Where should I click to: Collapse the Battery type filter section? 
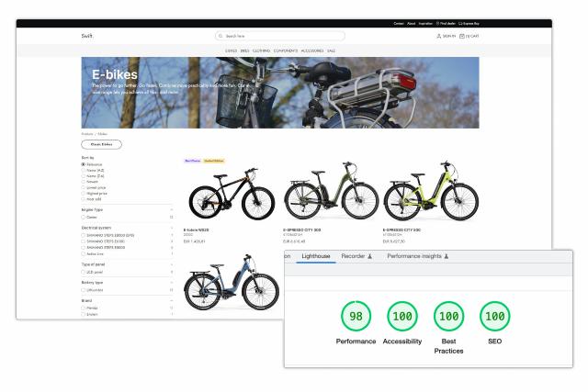coord(172,283)
